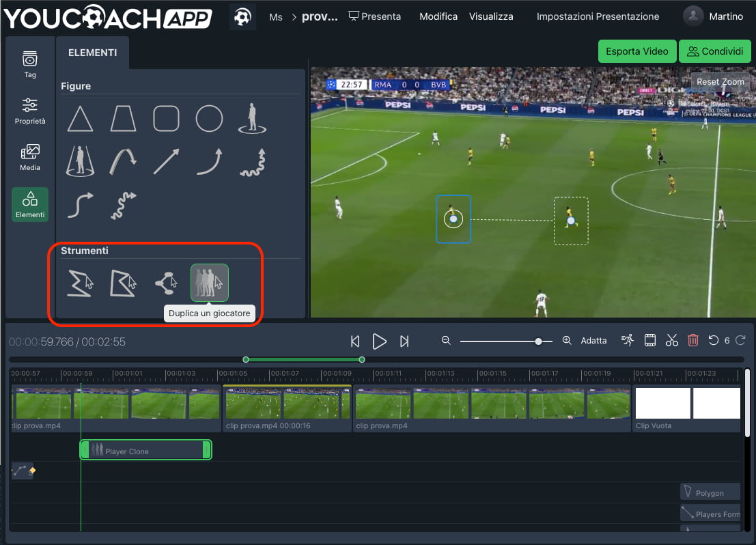Screen dimensions: 756x545
Task: Select the player spotlight figure
Action: (252, 118)
